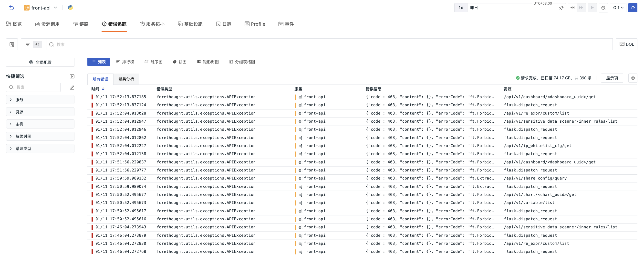Collapse the 快捷筛选 panel icon

(x=72, y=76)
